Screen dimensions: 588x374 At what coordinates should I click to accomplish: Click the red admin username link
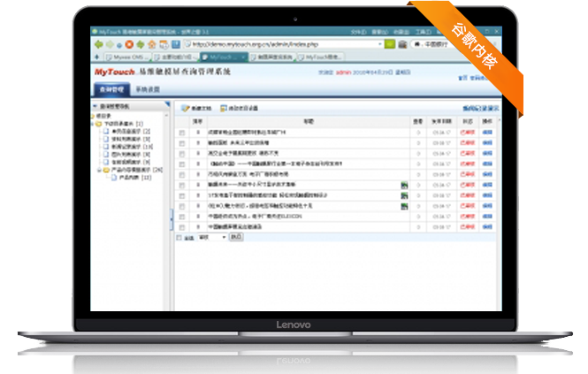343,72
